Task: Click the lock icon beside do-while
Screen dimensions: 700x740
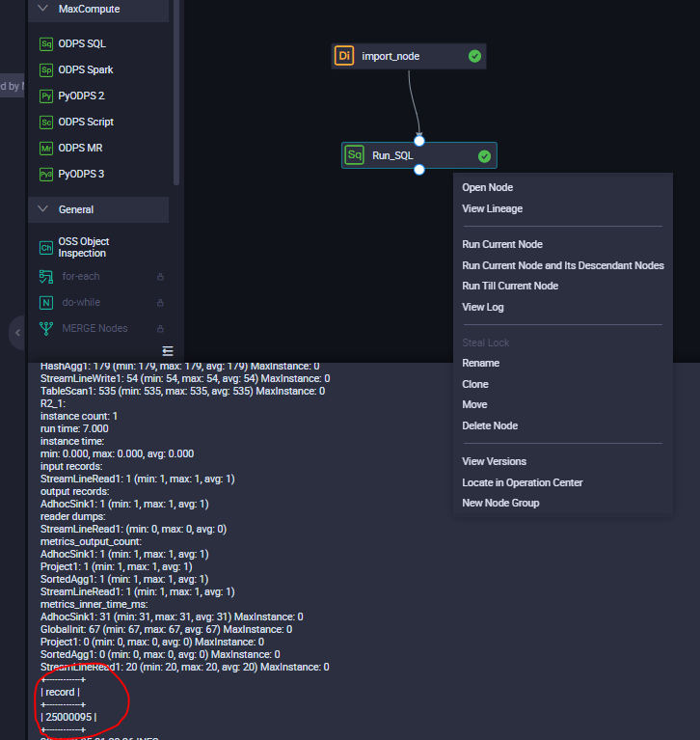Action: pos(160,303)
